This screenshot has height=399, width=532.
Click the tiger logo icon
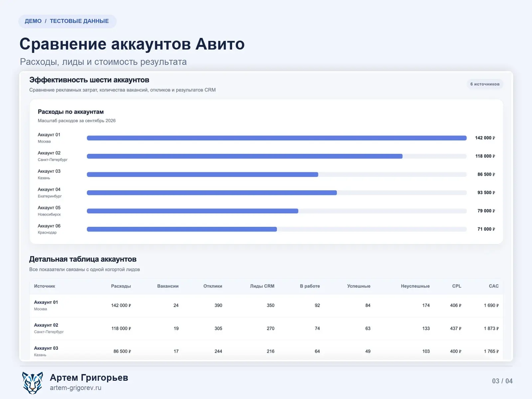tap(33, 383)
